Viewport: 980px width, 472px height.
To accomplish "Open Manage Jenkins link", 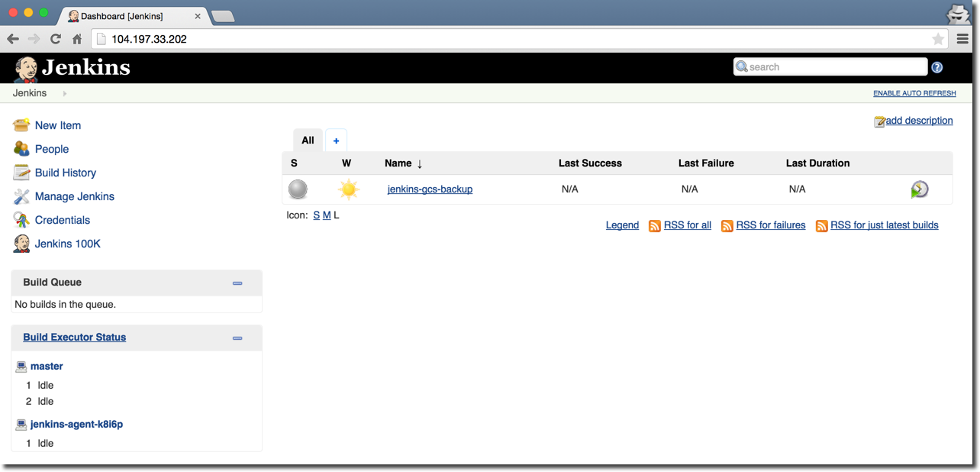I will click(x=75, y=196).
